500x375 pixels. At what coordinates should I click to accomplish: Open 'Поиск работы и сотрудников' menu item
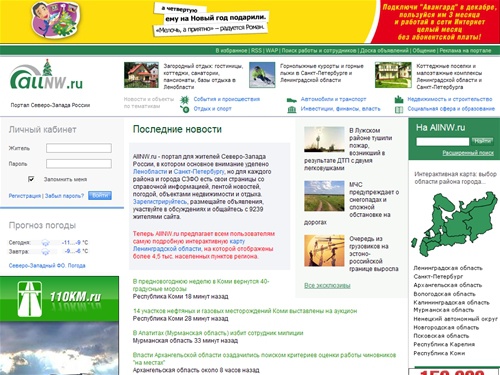point(319,51)
